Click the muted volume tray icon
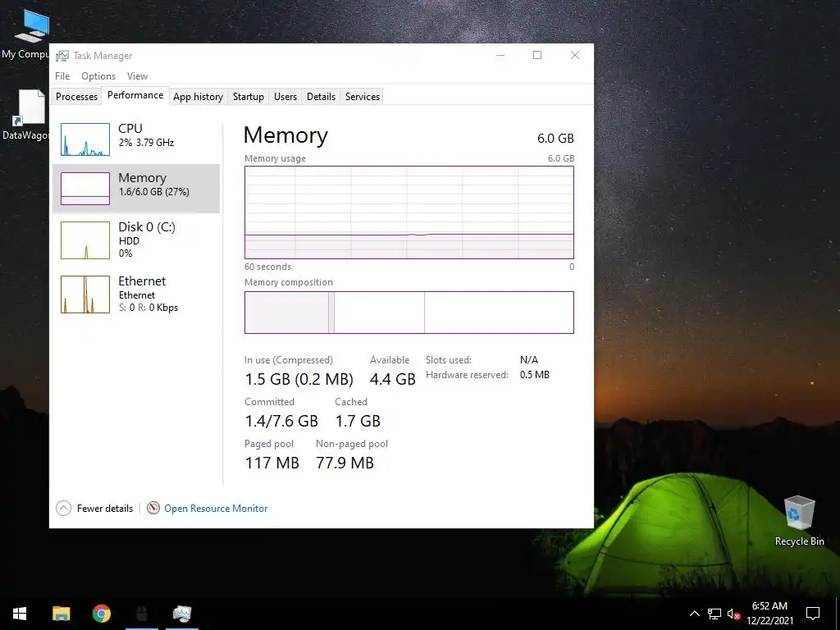840x630 pixels. [x=734, y=614]
